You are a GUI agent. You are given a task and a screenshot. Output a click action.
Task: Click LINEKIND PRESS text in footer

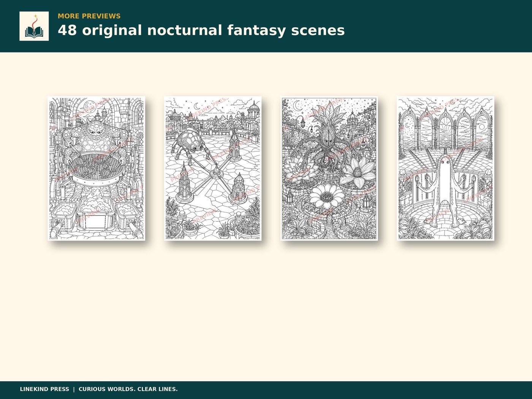click(x=44, y=389)
